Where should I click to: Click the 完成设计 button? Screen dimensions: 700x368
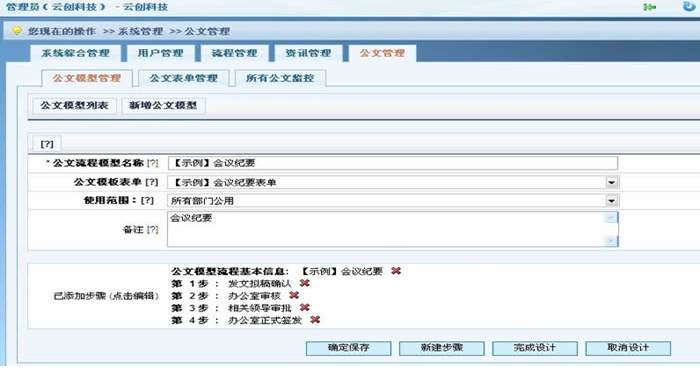click(535, 348)
